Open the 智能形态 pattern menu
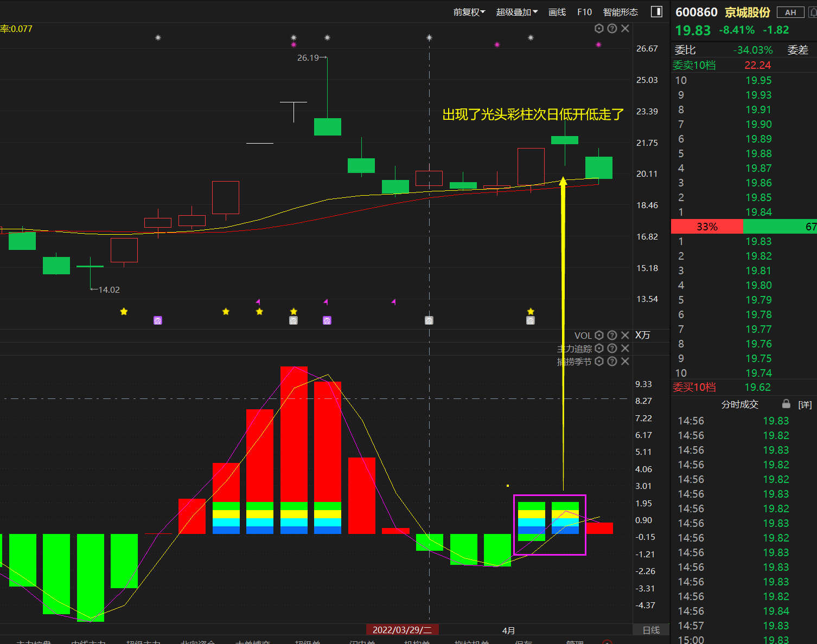Image resolution: width=817 pixels, height=644 pixels. pyautogui.click(x=621, y=12)
